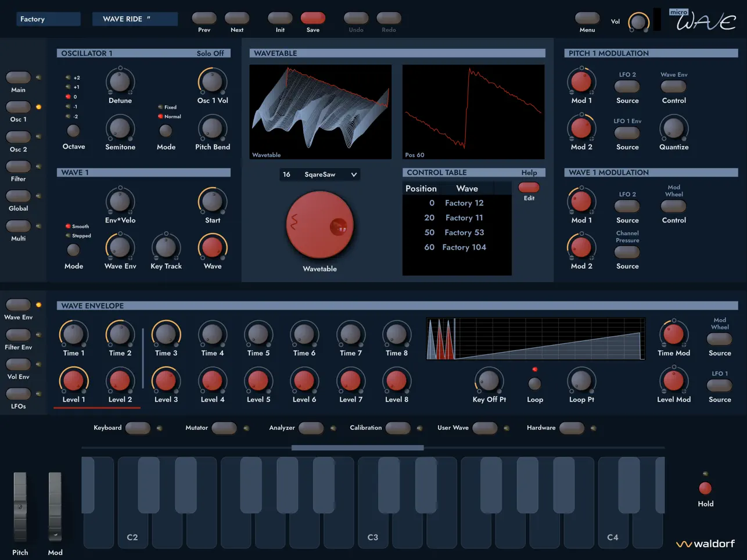The height and width of the screenshot is (560, 747).
Task: Switch to the LFOs section
Action: point(18,394)
